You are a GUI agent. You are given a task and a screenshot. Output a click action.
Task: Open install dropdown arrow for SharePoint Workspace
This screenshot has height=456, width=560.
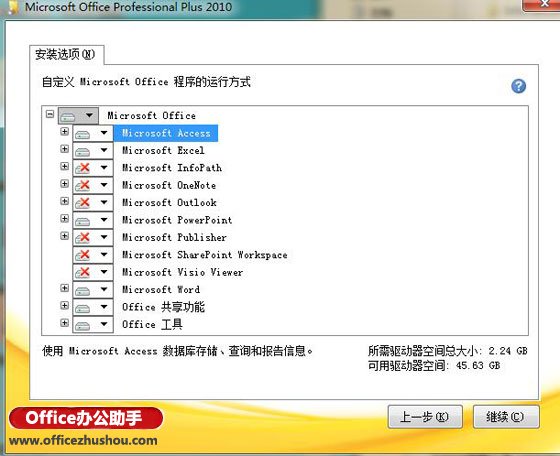[x=104, y=255]
